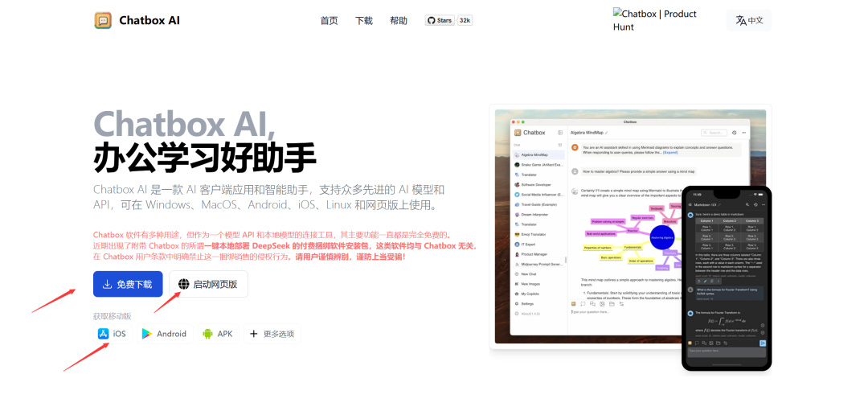This screenshot has height=403, width=868.
Task: Click the red 请用户谨慎辨别 warning text
Action: tap(350, 257)
